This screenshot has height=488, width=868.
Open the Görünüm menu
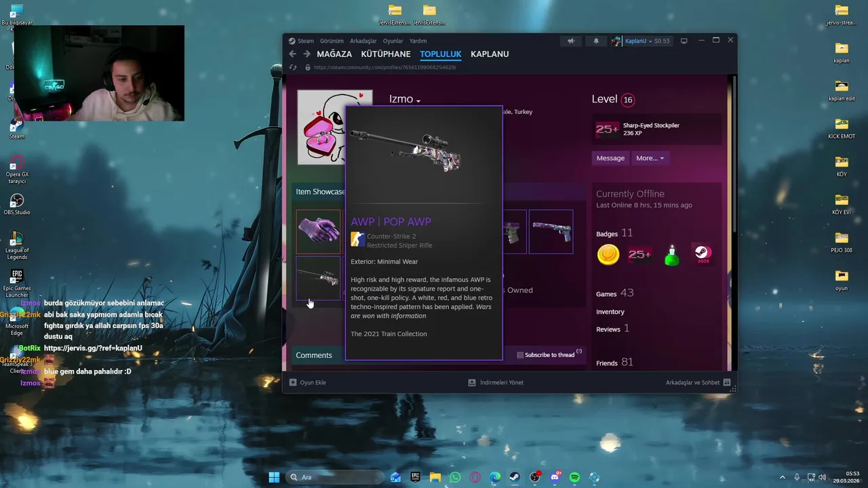332,41
